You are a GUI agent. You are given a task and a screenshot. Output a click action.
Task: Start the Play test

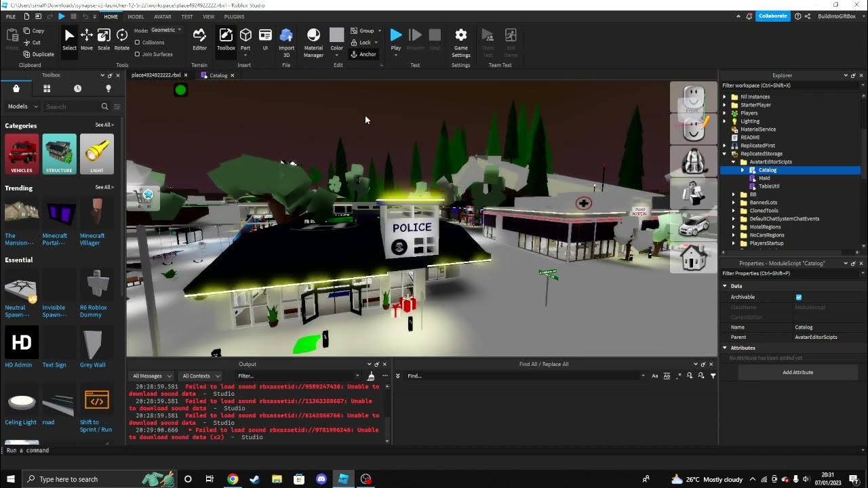396,39
